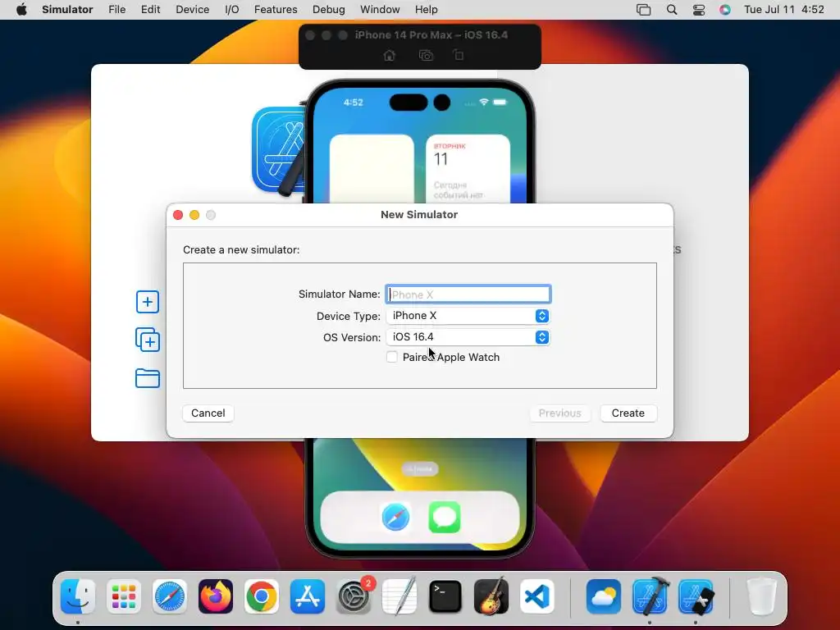Viewport: 840px width, 630px height.
Task: Launch Google Chrome from the Dock
Action: (262, 596)
